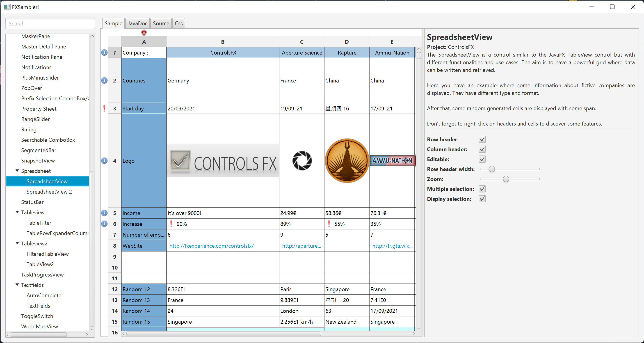The width and height of the screenshot is (644, 343).
Task: Click the info icon beside row 2
Action: click(104, 80)
